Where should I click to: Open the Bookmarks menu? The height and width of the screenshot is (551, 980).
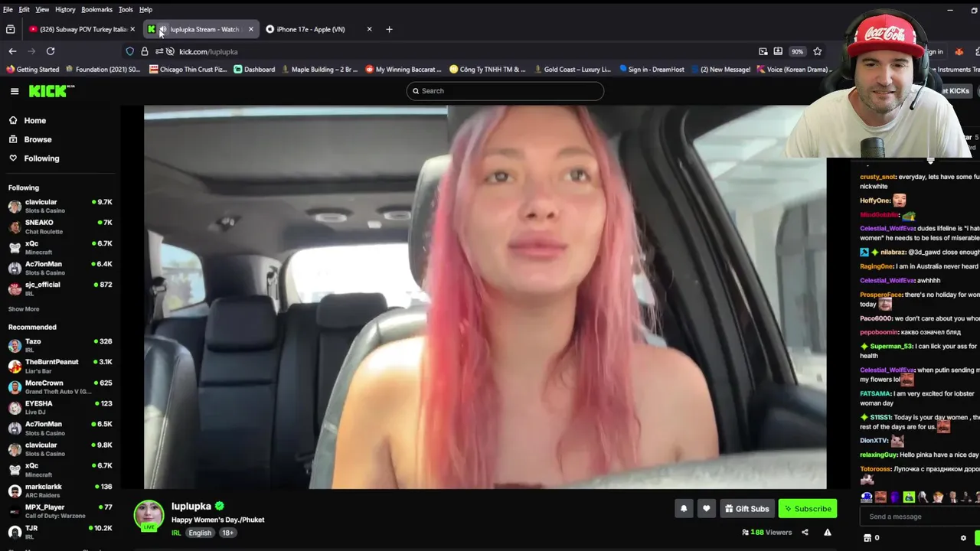click(97, 9)
